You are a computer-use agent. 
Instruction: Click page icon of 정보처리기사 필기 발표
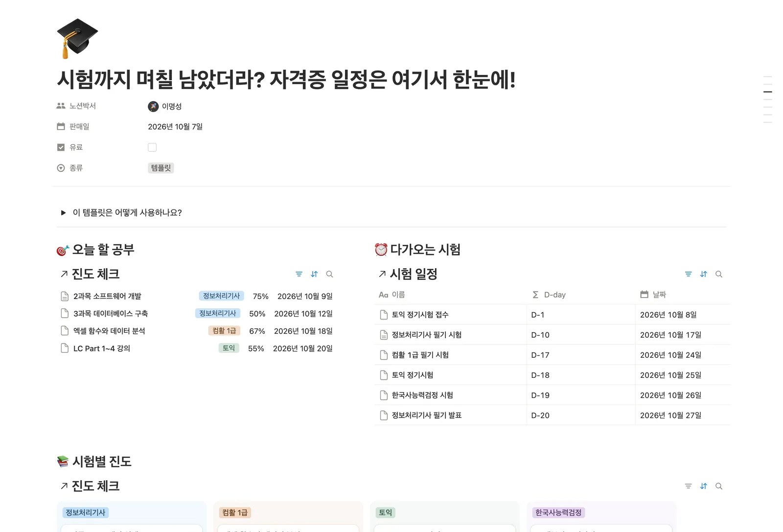[x=384, y=415]
